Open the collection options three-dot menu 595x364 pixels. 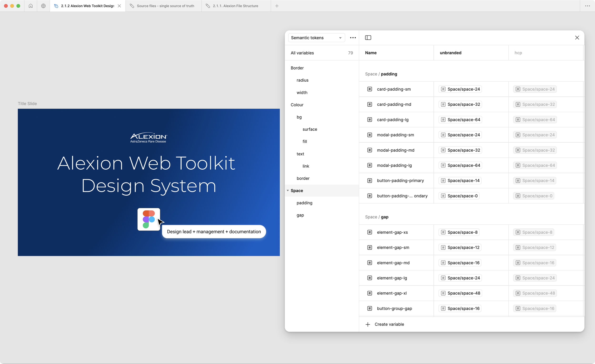click(x=353, y=38)
